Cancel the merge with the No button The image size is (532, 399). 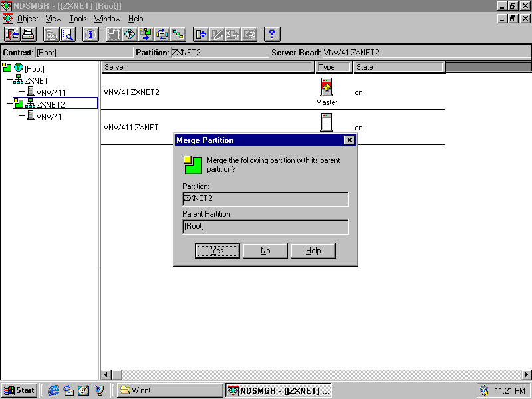tap(265, 251)
